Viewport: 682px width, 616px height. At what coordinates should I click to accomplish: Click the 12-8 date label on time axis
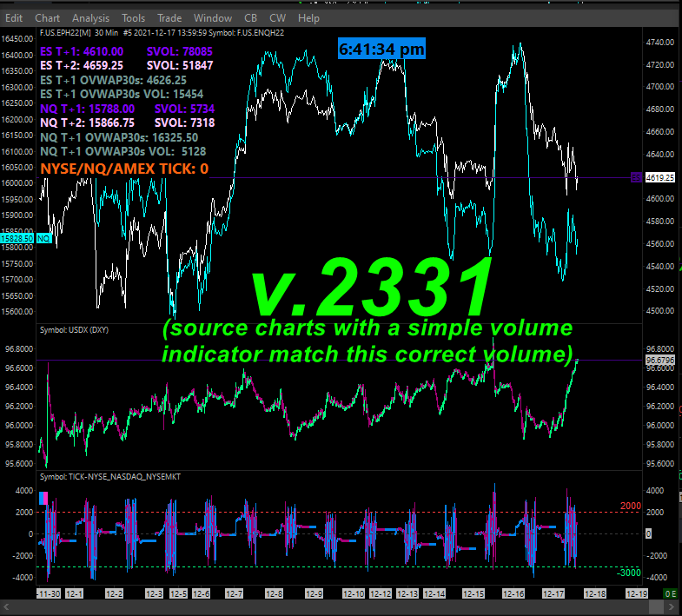pyautogui.click(x=274, y=593)
